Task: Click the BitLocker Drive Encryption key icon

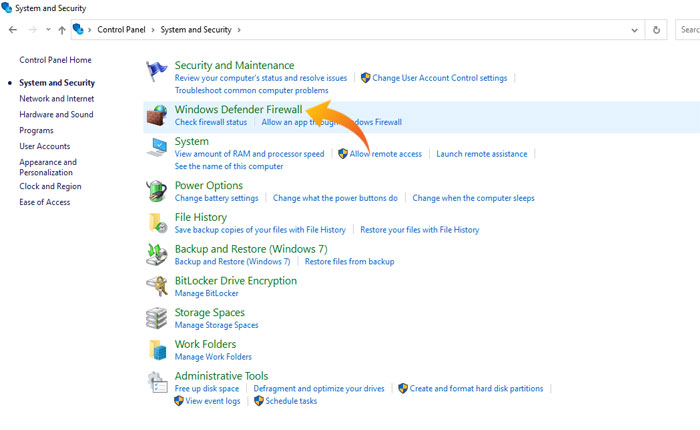Action: tap(157, 287)
